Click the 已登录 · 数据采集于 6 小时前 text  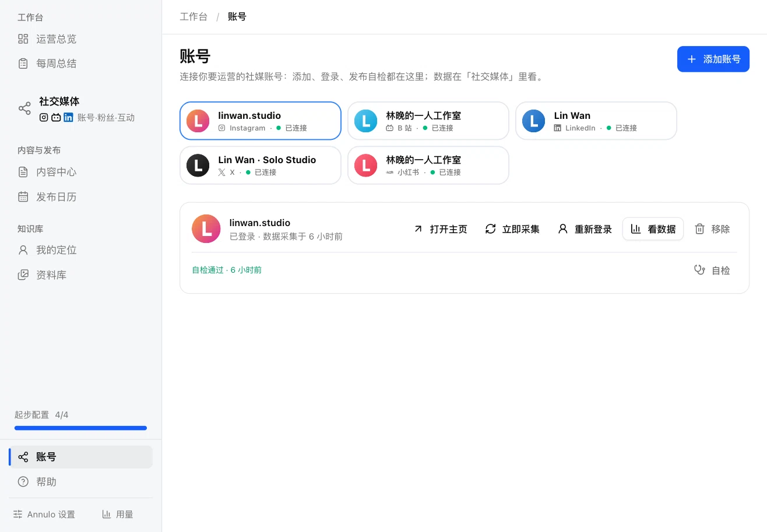(286, 237)
